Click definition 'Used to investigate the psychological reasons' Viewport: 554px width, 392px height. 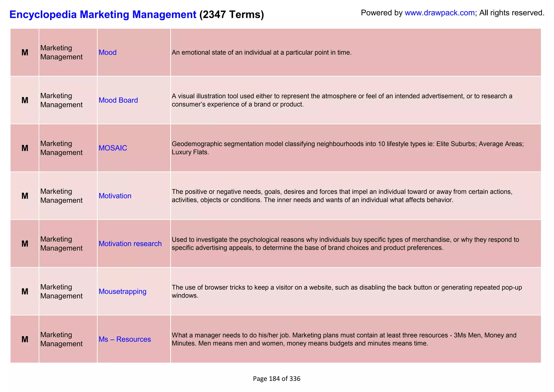pyautogui.click(x=345, y=244)
